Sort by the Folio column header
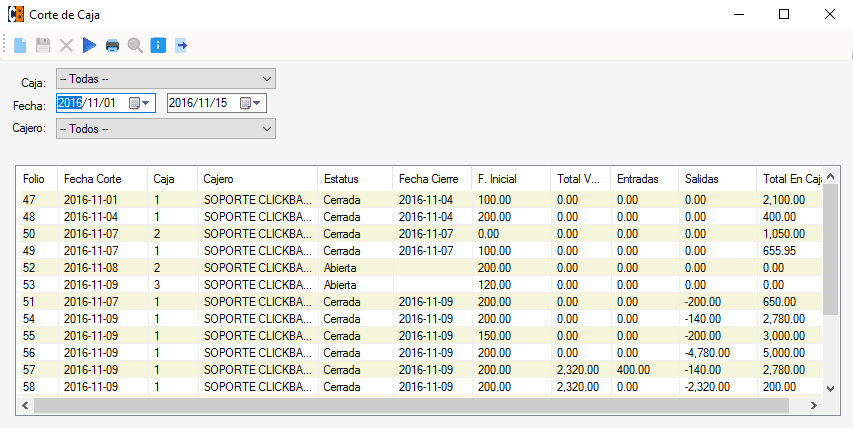The height and width of the screenshot is (428, 853). click(x=37, y=179)
